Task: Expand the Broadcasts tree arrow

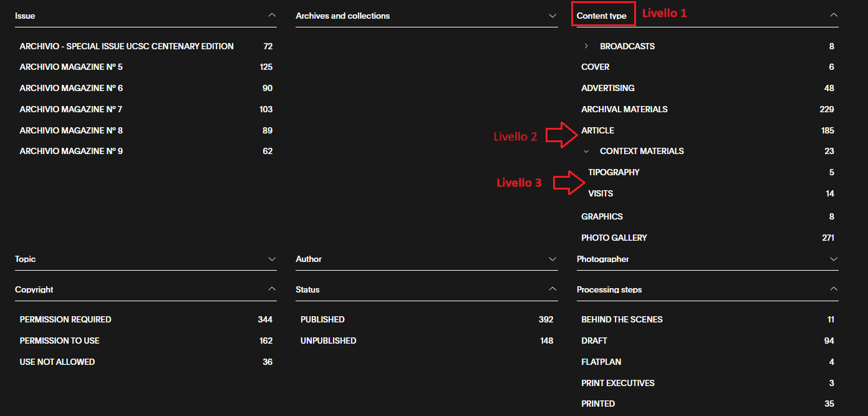Action: click(x=586, y=46)
